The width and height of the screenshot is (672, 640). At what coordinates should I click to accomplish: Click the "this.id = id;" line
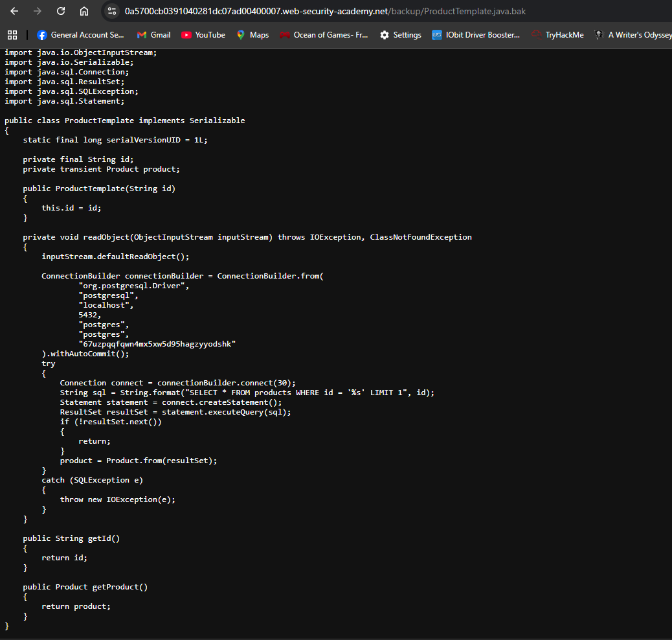(x=71, y=208)
